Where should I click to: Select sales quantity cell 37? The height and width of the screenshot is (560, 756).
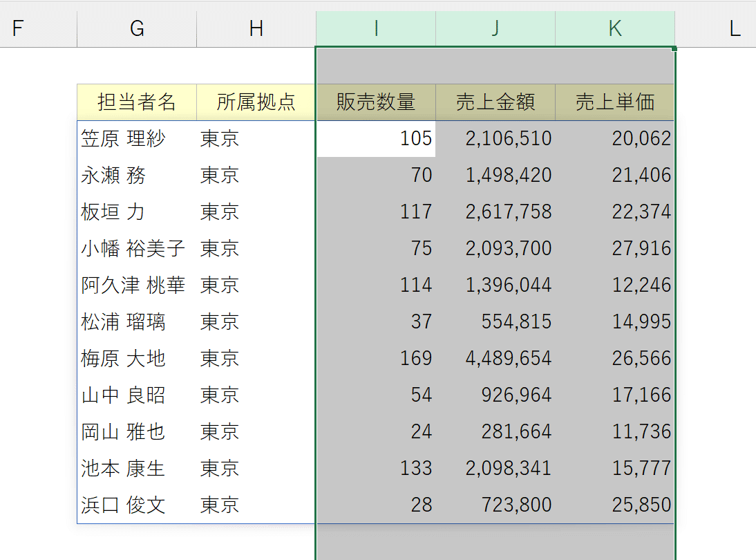click(x=376, y=321)
